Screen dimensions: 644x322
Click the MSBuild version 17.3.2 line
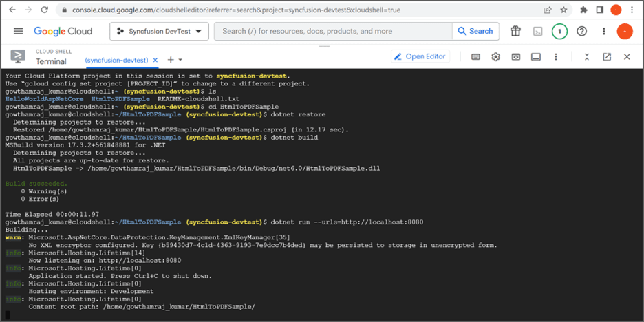[x=85, y=145]
